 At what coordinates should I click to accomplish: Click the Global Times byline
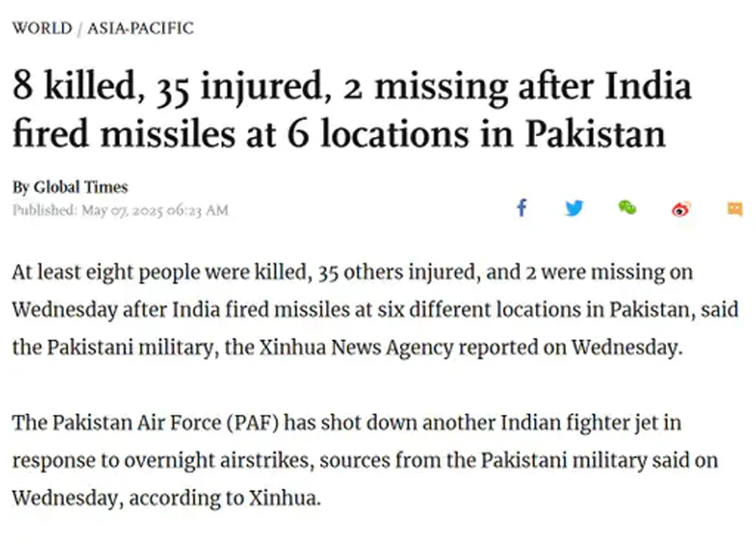point(81,187)
